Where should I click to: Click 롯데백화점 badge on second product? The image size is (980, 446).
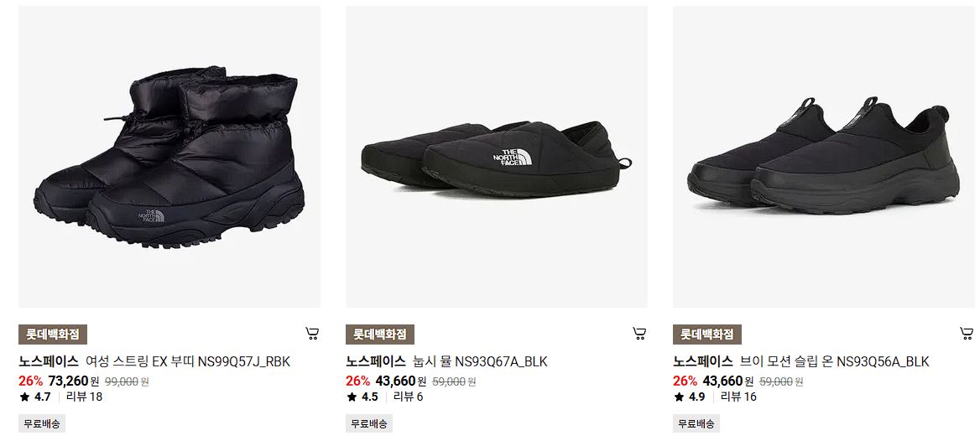(x=380, y=334)
